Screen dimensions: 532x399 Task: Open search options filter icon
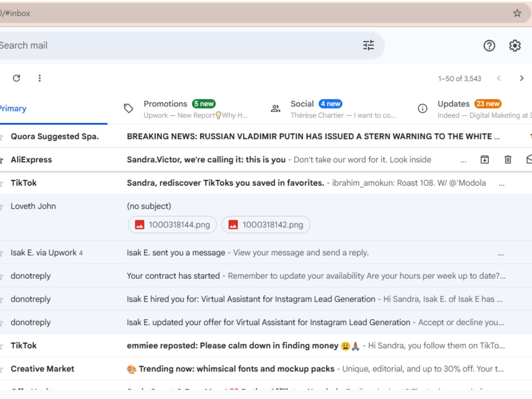pyautogui.click(x=369, y=45)
